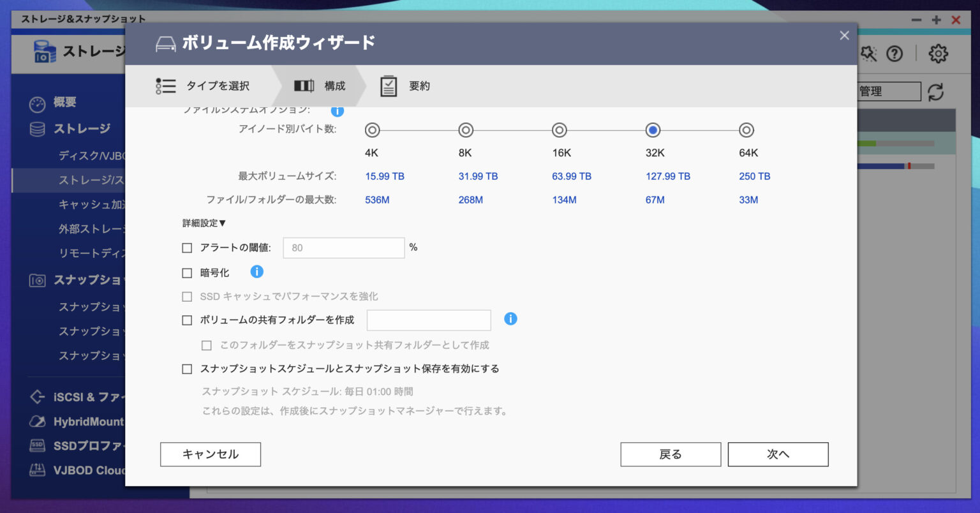
Task: Click the alert threshold percentage field
Action: [x=343, y=248]
